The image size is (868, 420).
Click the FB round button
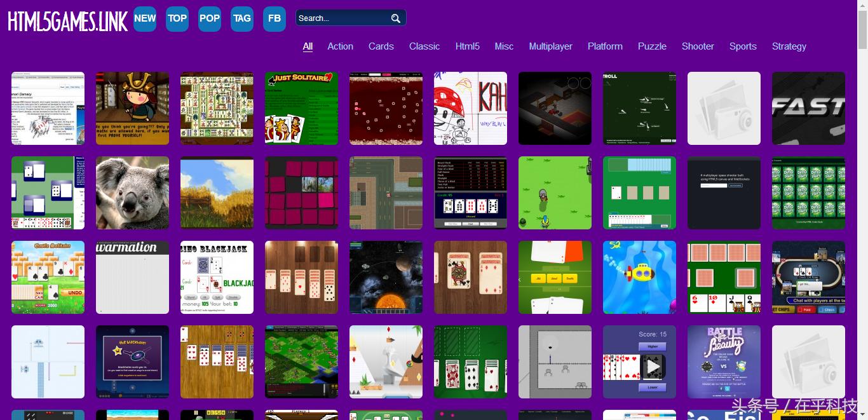(x=275, y=18)
